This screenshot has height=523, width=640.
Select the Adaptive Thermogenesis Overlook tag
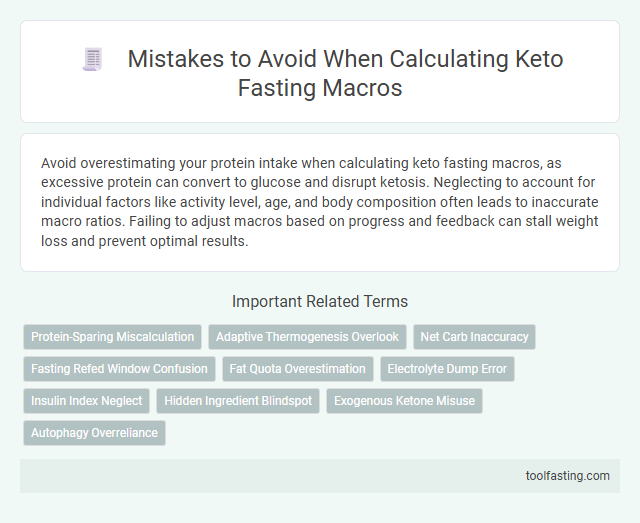tap(307, 337)
